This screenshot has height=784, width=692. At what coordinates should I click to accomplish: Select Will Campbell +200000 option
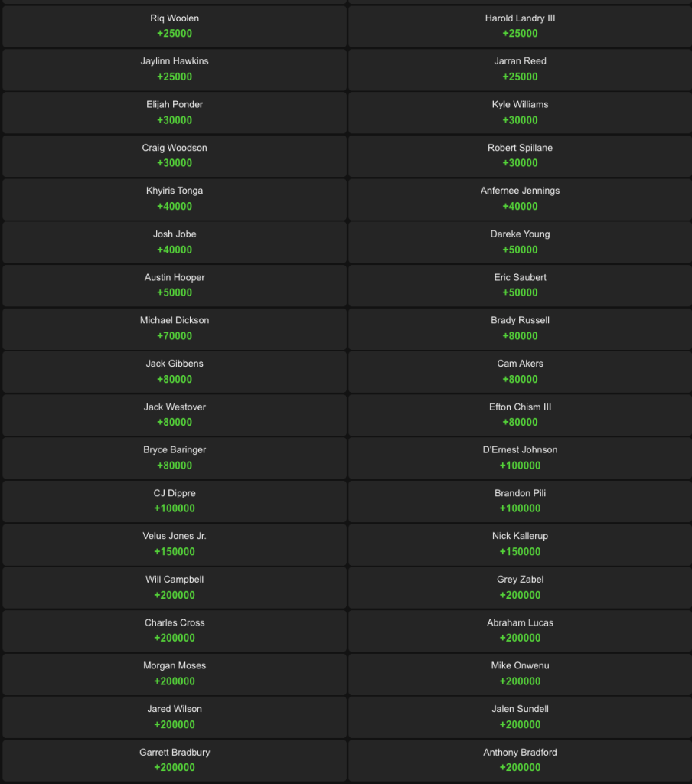coord(175,588)
